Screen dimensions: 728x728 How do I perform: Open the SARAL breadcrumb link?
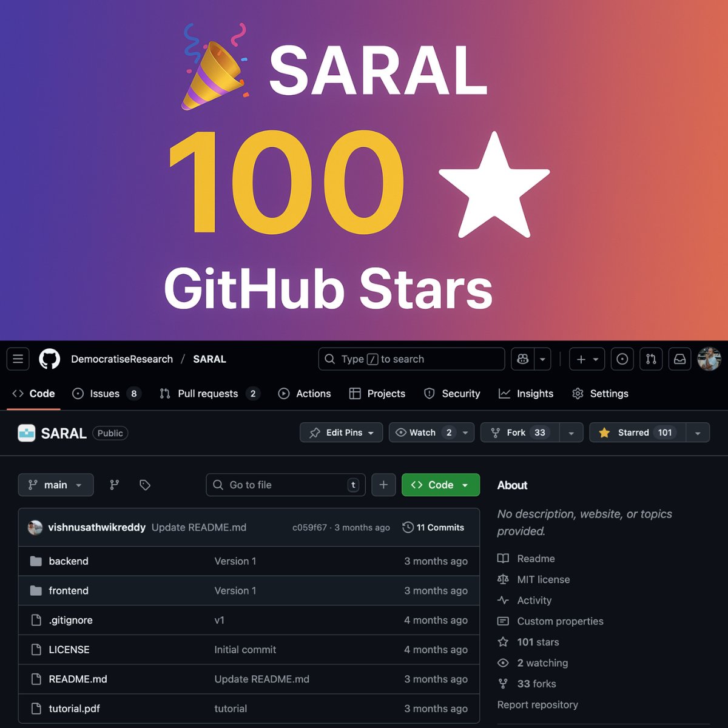pyautogui.click(x=209, y=359)
